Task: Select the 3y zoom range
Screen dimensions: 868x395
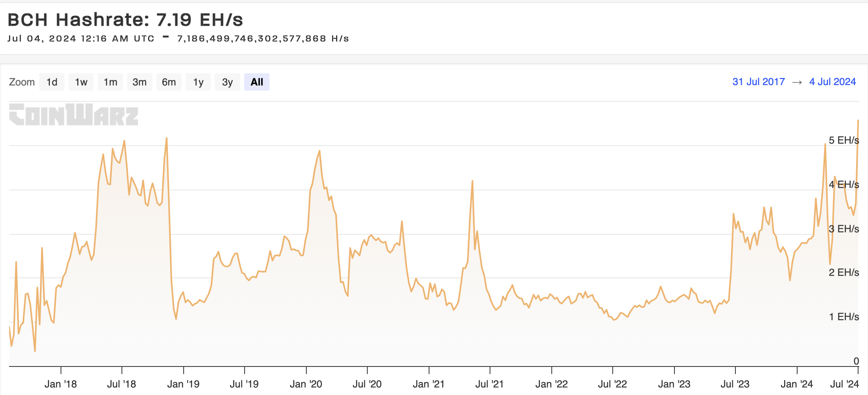Action: (228, 82)
